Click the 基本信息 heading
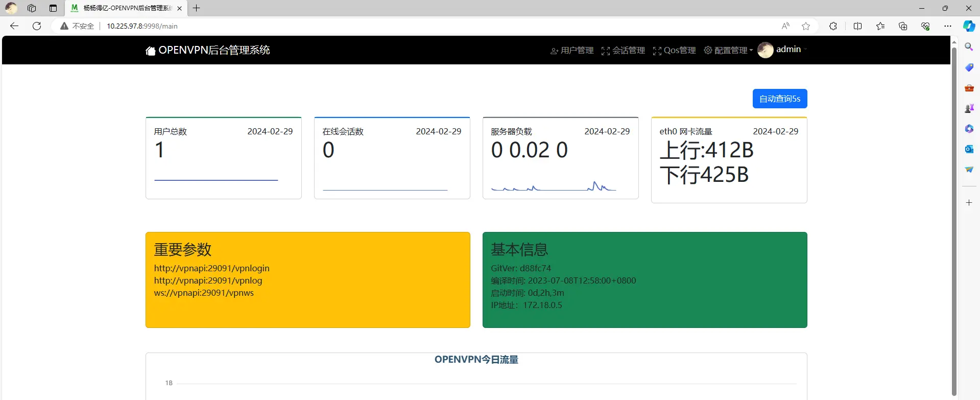 [x=519, y=249]
